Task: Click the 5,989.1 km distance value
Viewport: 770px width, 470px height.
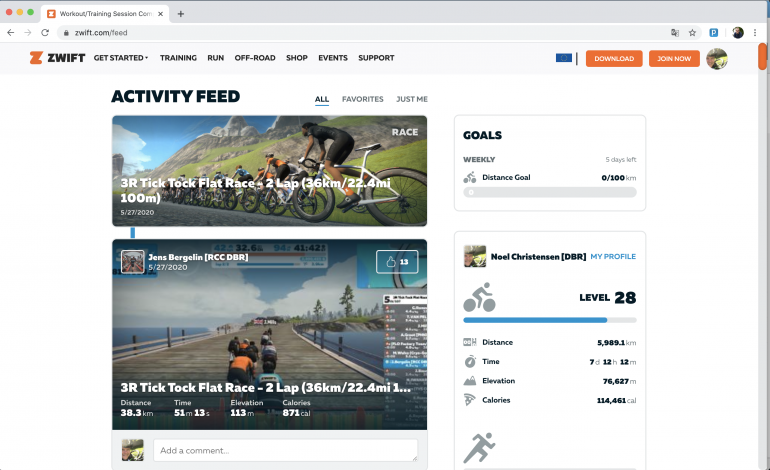Action: click(x=616, y=343)
